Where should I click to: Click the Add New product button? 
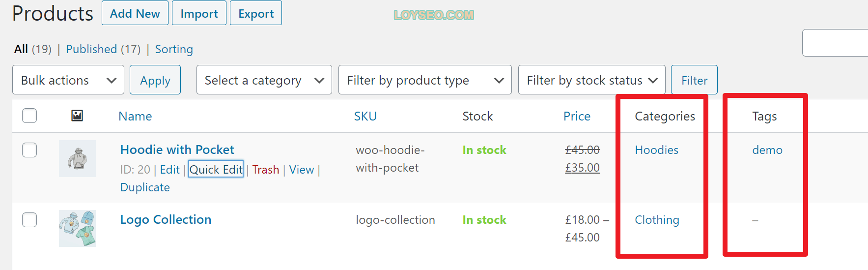tap(135, 13)
